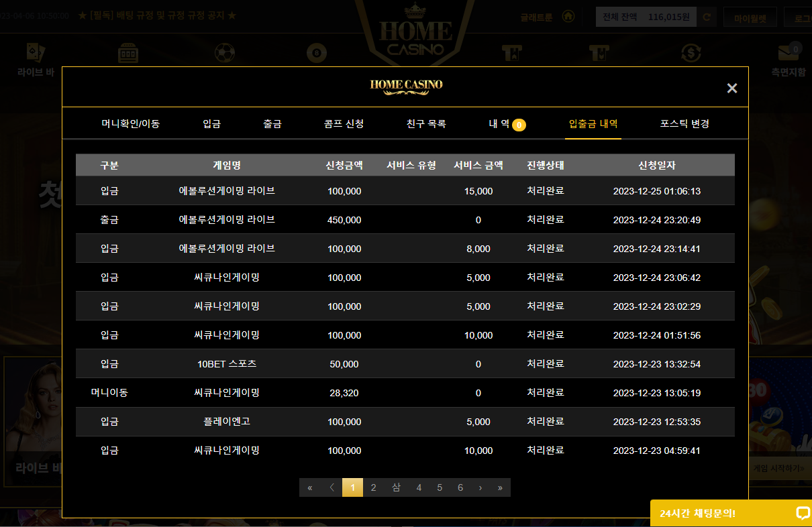
Task: Click the dollar exchange icon in the top nav
Action: coord(691,53)
